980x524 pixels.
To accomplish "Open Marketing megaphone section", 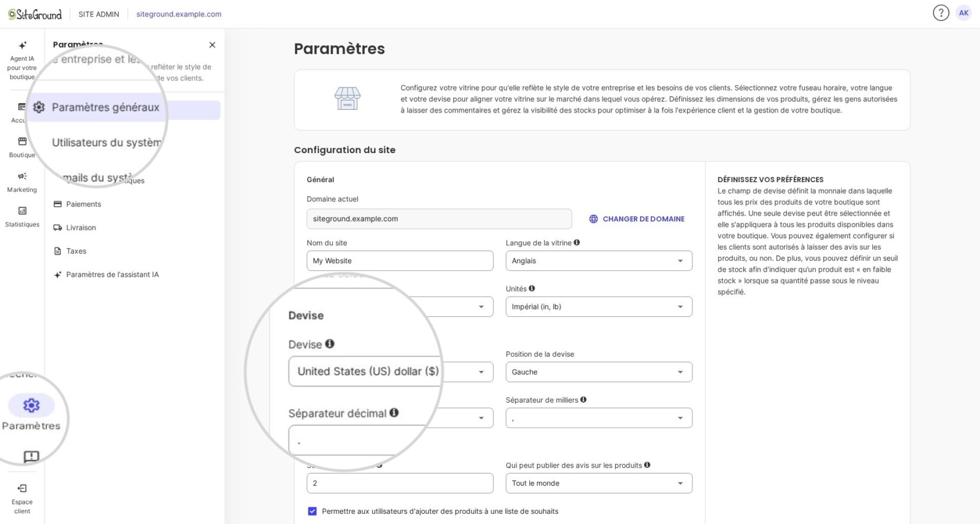I will point(22,182).
